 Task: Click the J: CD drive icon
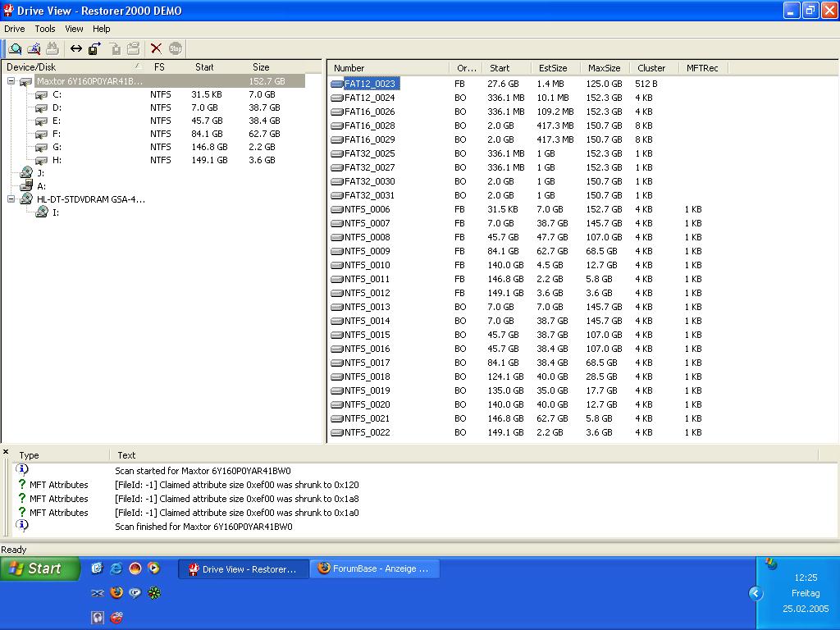[25, 172]
